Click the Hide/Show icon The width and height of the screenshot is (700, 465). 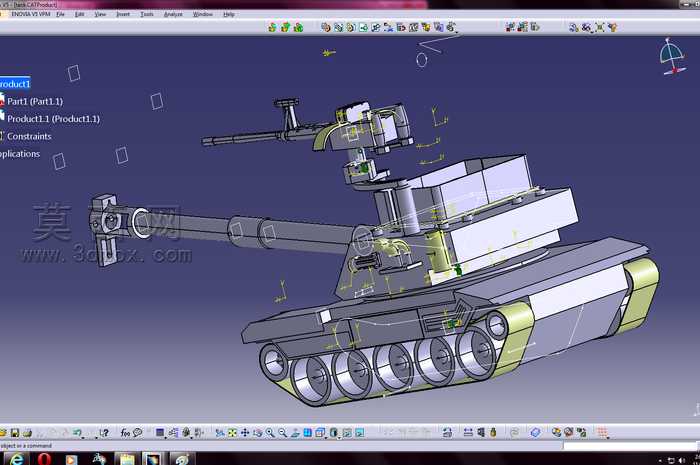pyautogui.click(x=347, y=432)
